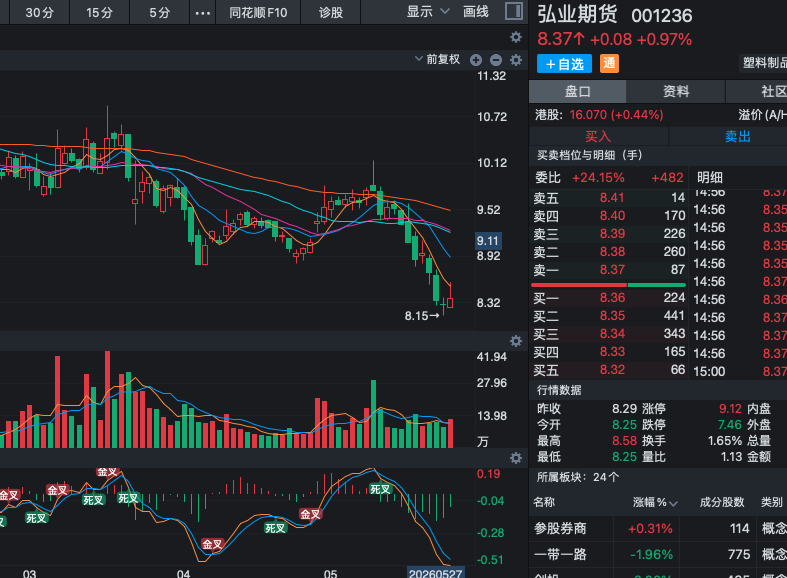Select the 卖四 8.40 order row
The width and height of the screenshot is (787, 578).
pos(609,216)
